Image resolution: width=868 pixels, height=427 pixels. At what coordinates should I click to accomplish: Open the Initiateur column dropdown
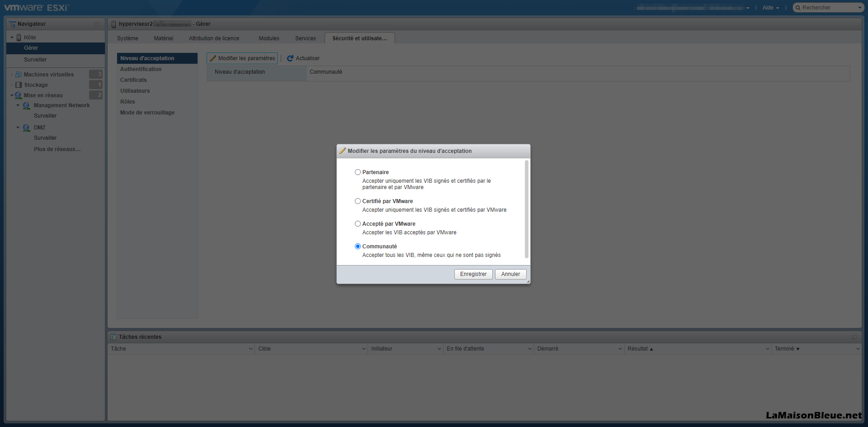439,349
